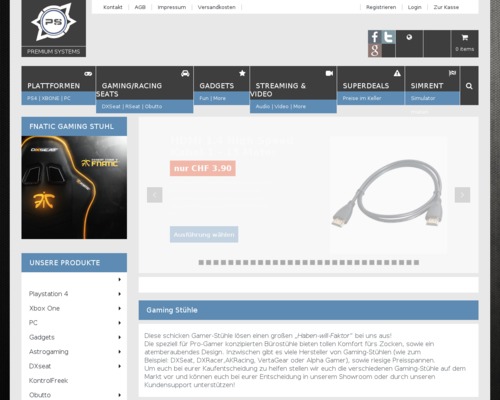The height and width of the screenshot is (400, 500).
Task: Open the DXSeat sublink under Gaming/Racing Seats
Action: coord(111,106)
